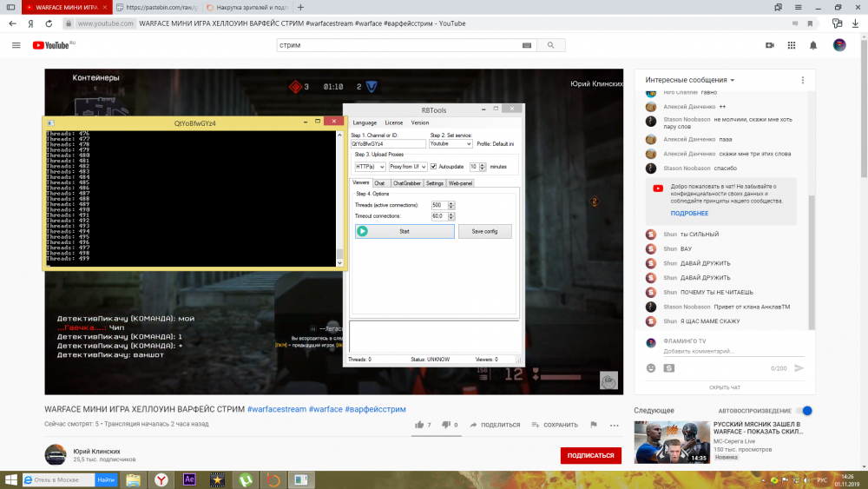Click the Save config button

(484, 231)
